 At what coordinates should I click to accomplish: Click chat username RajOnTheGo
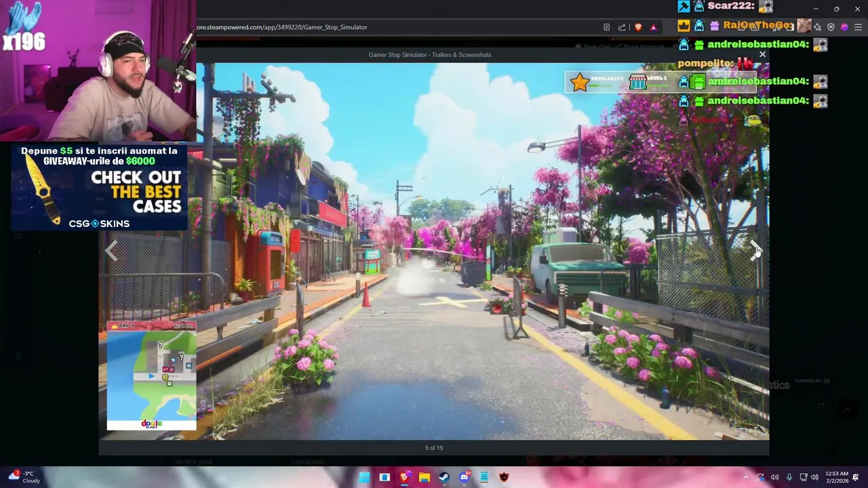coord(757,25)
